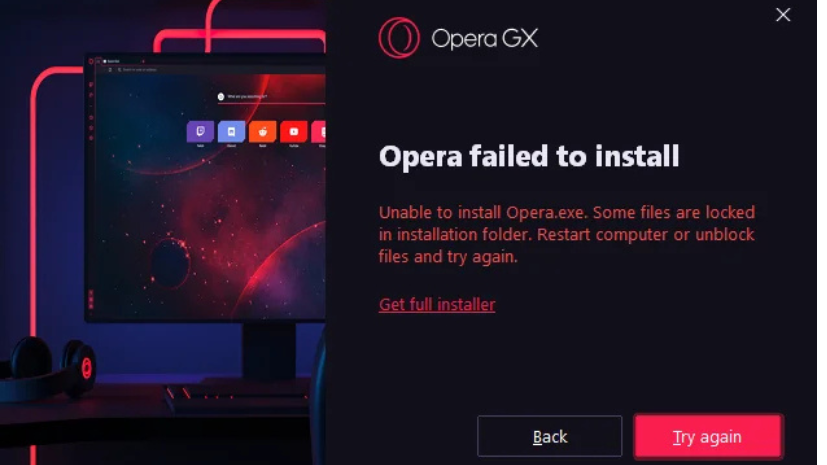The width and height of the screenshot is (827, 465).
Task: Go back with the Back button
Action: (550, 436)
